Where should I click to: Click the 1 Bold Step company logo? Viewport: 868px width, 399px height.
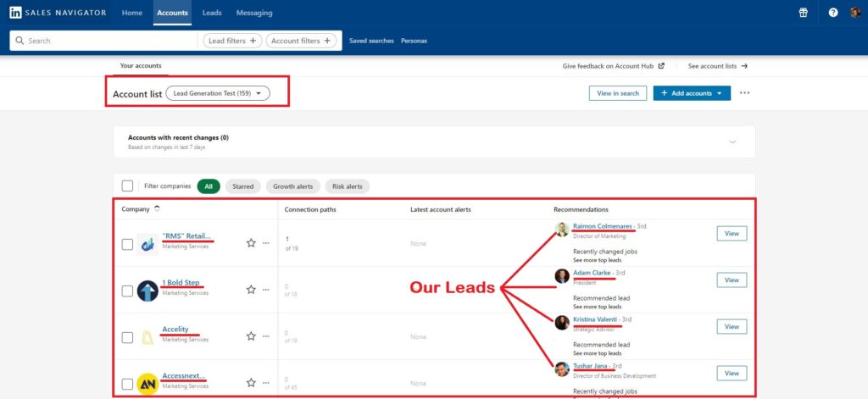pos(147,291)
